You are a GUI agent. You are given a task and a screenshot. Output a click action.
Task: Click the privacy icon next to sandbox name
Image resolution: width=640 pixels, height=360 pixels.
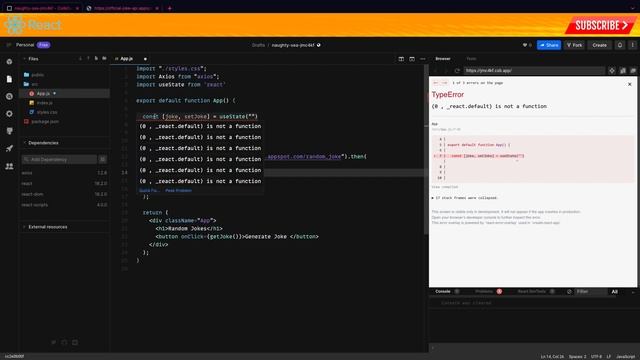(x=319, y=45)
